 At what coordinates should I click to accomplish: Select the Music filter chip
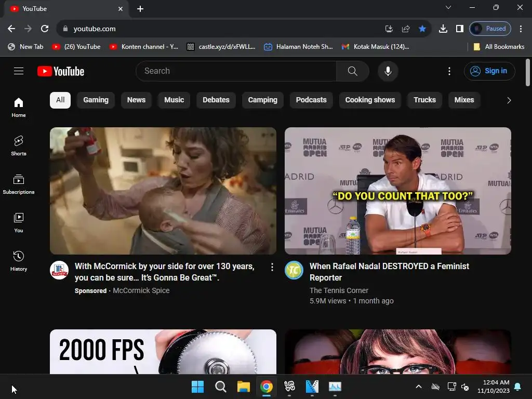coord(174,100)
